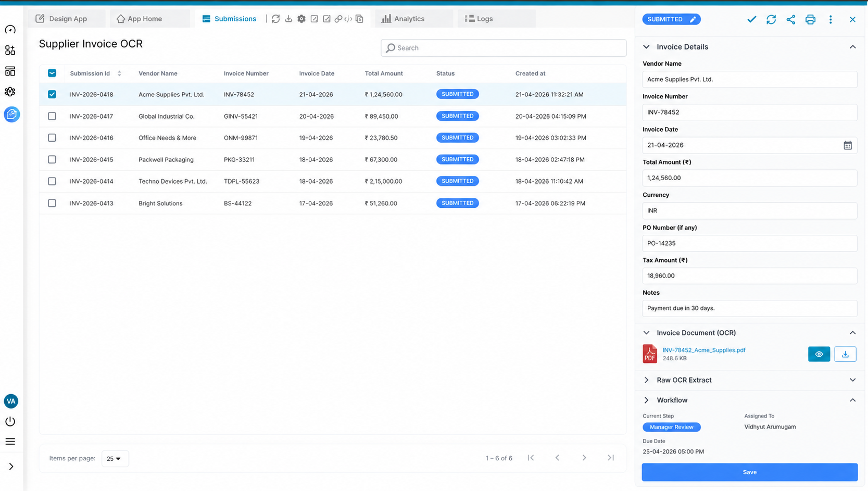The width and height of the screenshot is (868, 491).
Task: Select the Submissions tab
Action: [230, 19]
